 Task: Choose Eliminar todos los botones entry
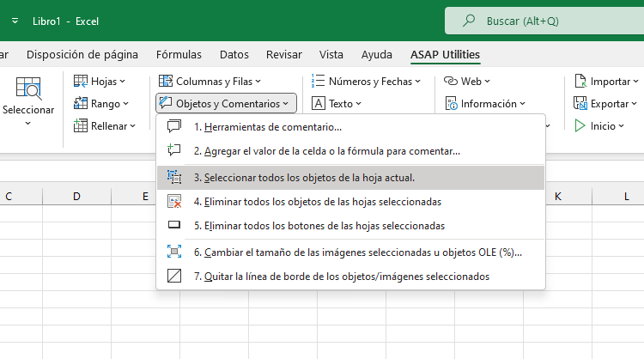point(350,226)
